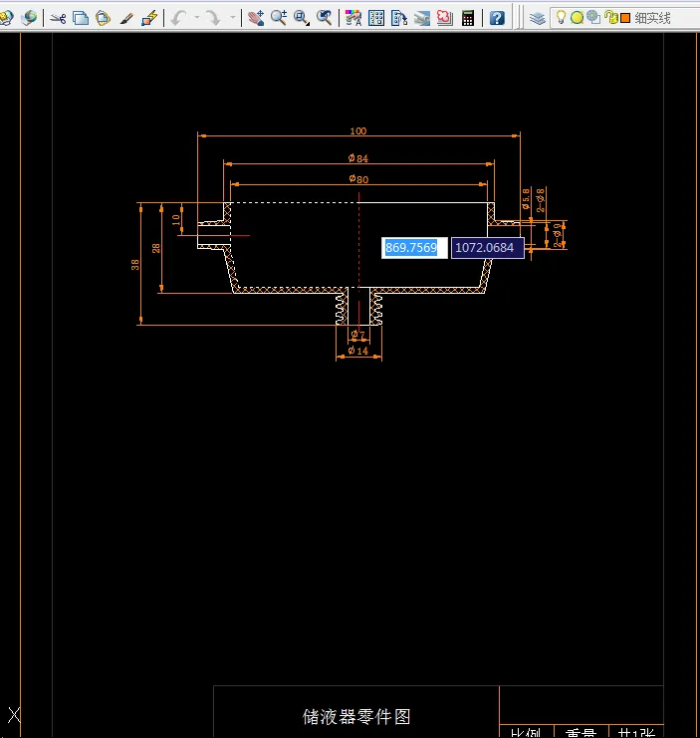Open the Layer Properties Manager icon
This screenshot has height=738, width=700.
(538, 18)
